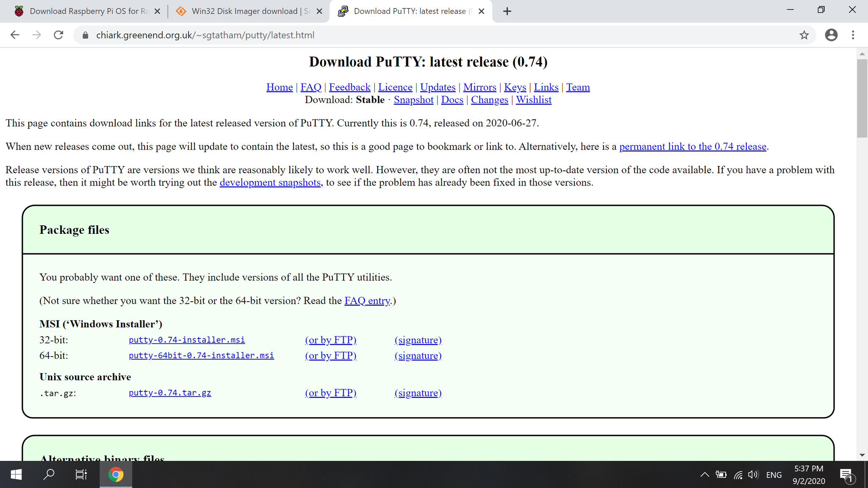
Task: Go back to the previous page
Action: 15,35
